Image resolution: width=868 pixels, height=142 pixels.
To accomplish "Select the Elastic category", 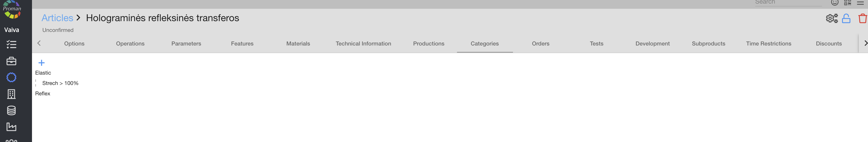I will coord(43,73).
